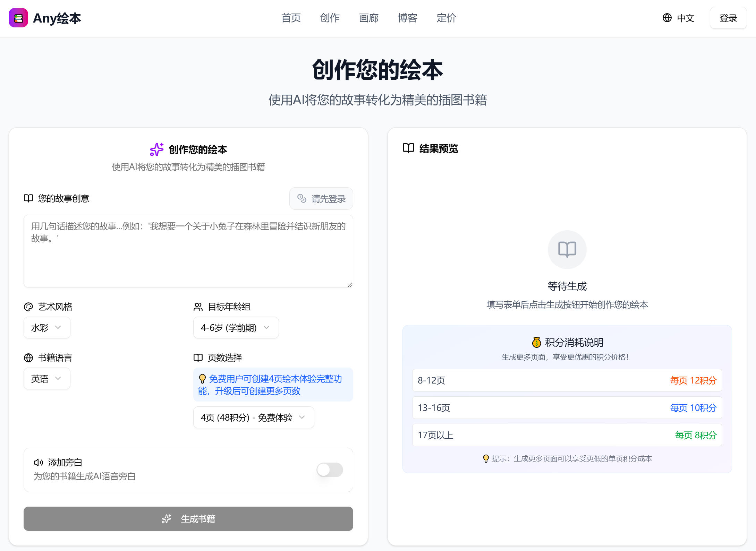
Task: Click the large book icon above 等待生成
Action: tap(567, 249)
